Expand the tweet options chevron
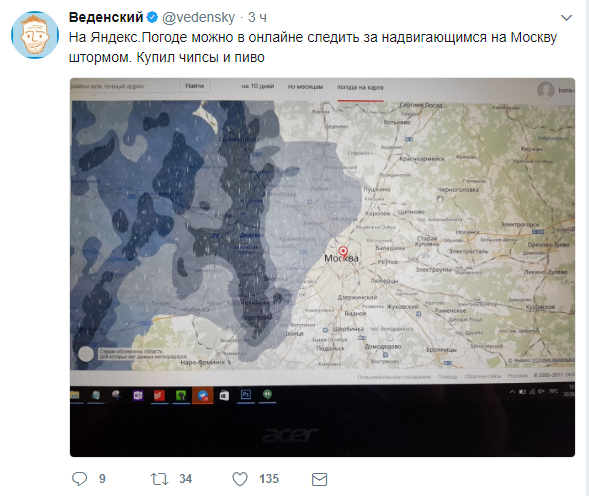This screenshot has width=589, height=496. (566, 18)
